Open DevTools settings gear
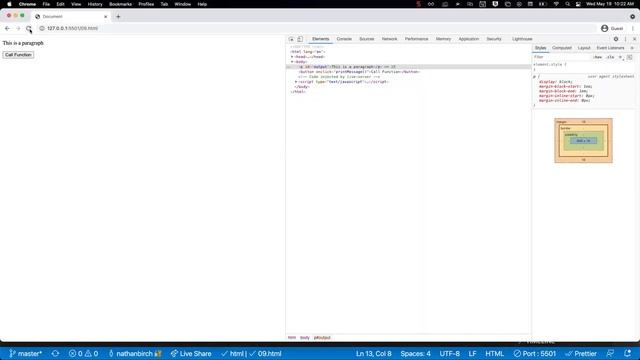The height and width of the screenshot is (360, 640). click(616, 39)
